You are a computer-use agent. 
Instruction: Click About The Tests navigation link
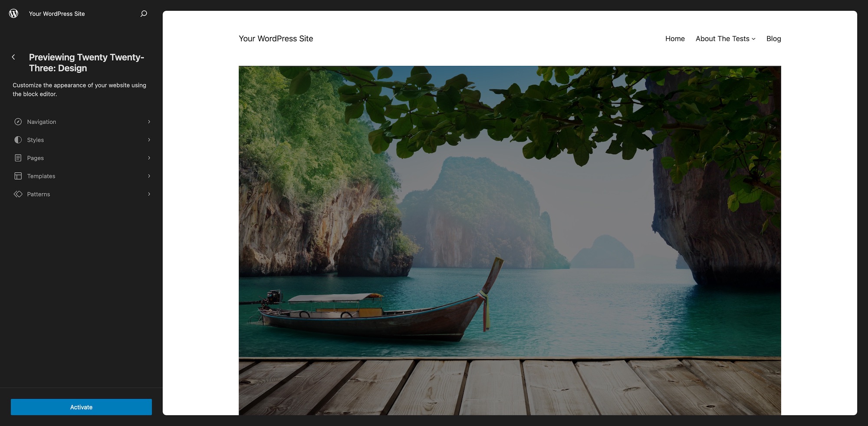point(722,39)
